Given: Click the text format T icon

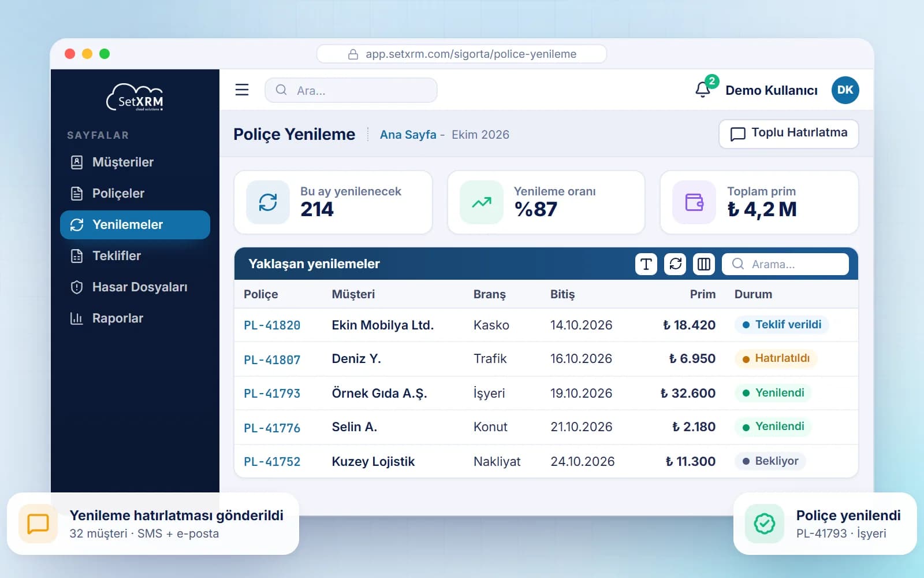Looking at the screenshot, I should click(x=646, y=264).
